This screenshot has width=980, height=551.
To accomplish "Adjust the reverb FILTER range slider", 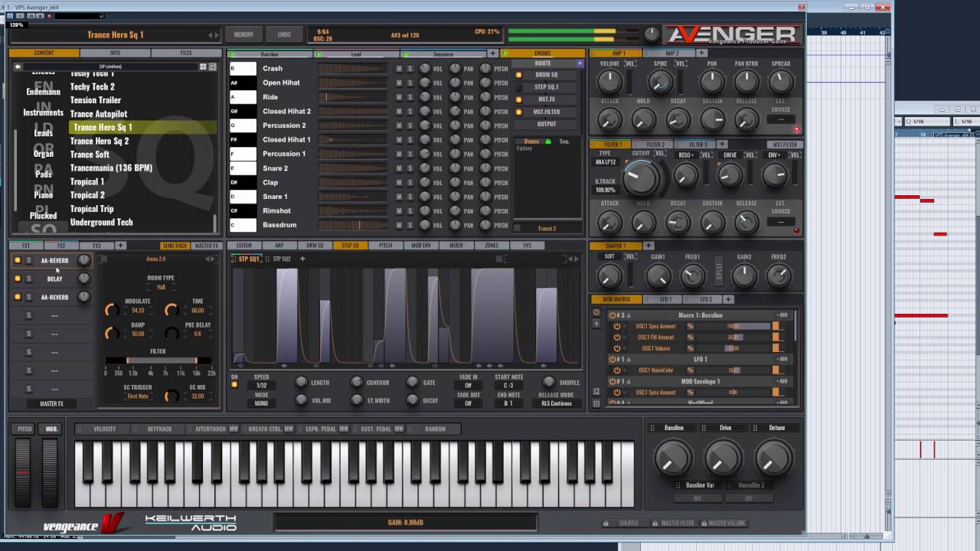I will [x=158, y=360].
